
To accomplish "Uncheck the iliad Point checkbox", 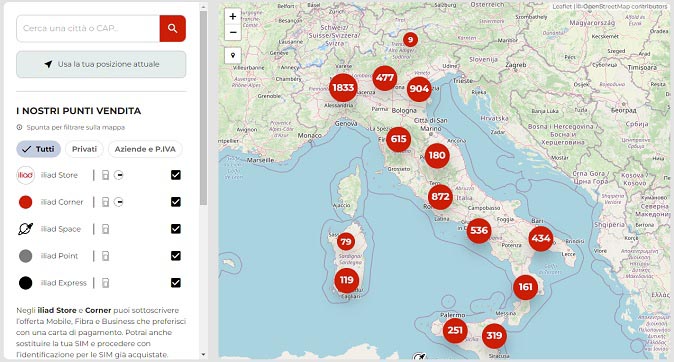I will coord(176,256).
